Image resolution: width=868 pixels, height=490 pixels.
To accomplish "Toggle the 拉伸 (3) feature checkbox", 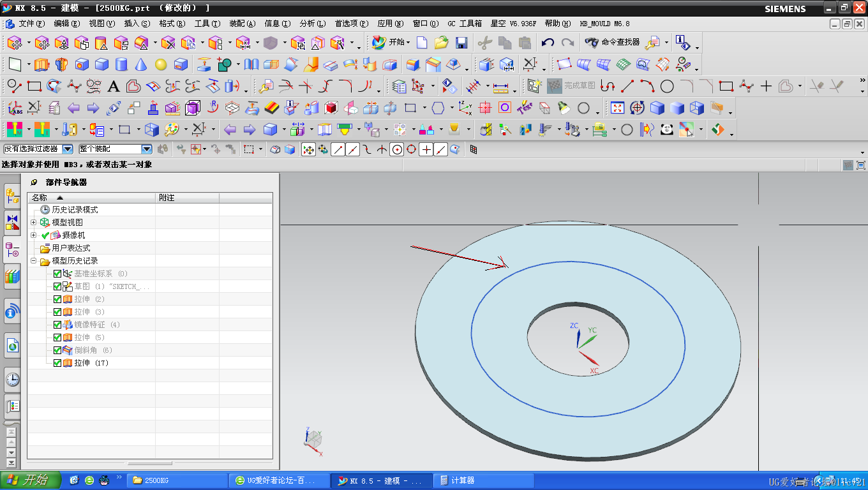I will 57,312.
